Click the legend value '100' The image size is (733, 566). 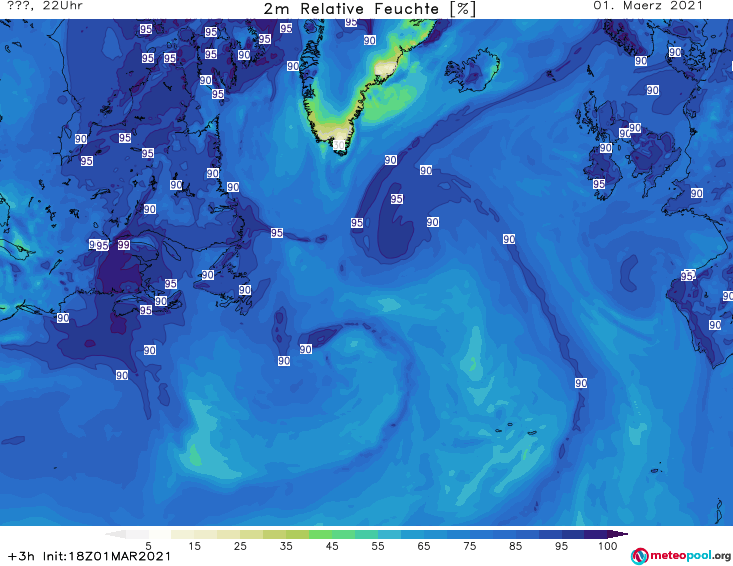point(608,546)
